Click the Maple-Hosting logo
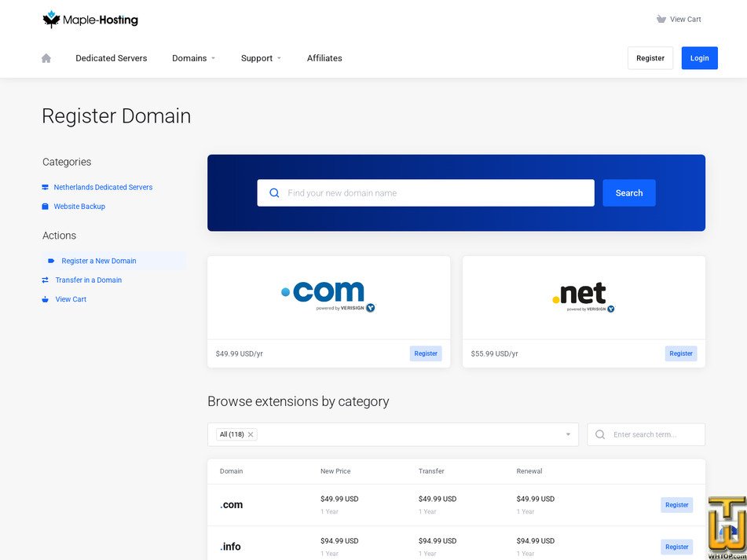 [x=90, y=20]
